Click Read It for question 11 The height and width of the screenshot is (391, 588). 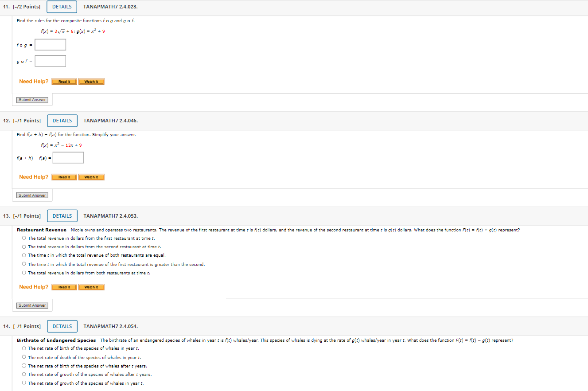pos(64,82)
